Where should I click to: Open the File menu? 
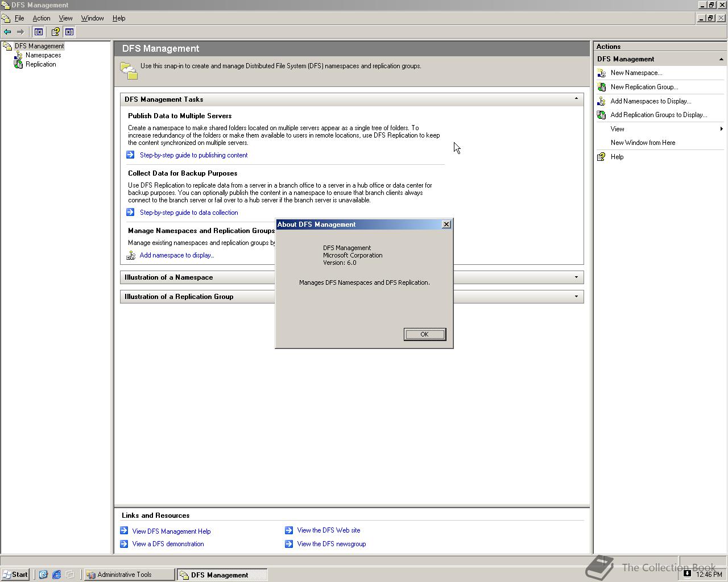(19, 18)
